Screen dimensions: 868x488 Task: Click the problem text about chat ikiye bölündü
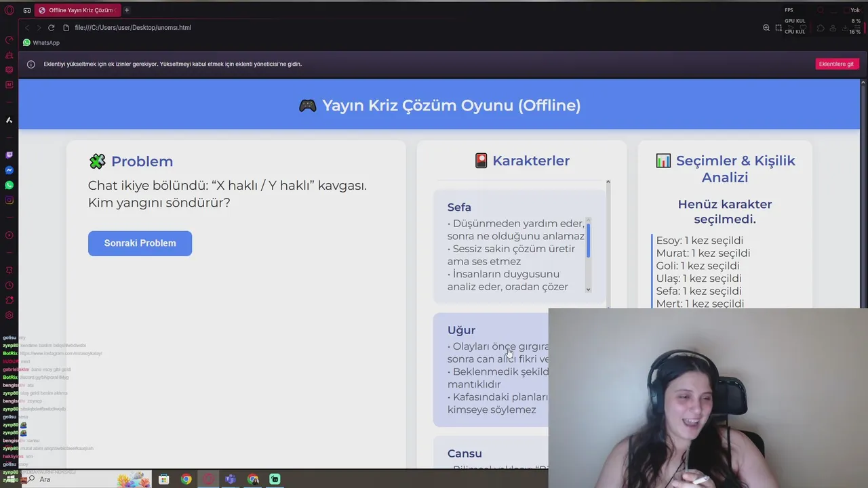tap(227, 194)
